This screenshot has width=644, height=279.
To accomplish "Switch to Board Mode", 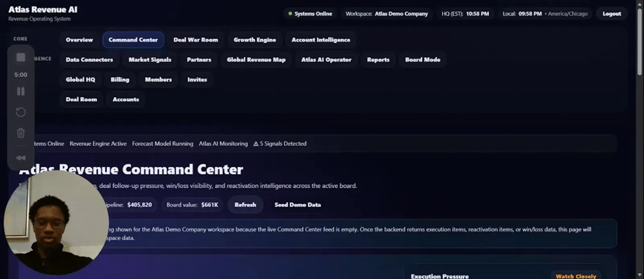I will (x=423, y=59).
